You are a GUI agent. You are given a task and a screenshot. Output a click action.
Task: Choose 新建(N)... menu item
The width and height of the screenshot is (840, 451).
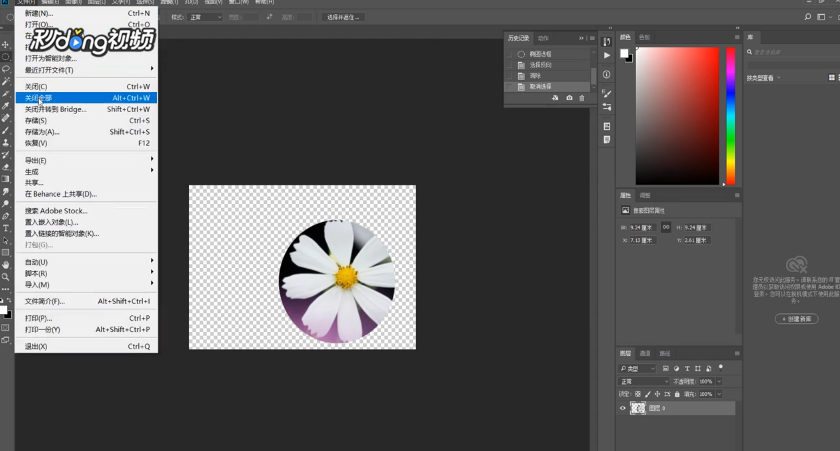click(x=86, y=13)
